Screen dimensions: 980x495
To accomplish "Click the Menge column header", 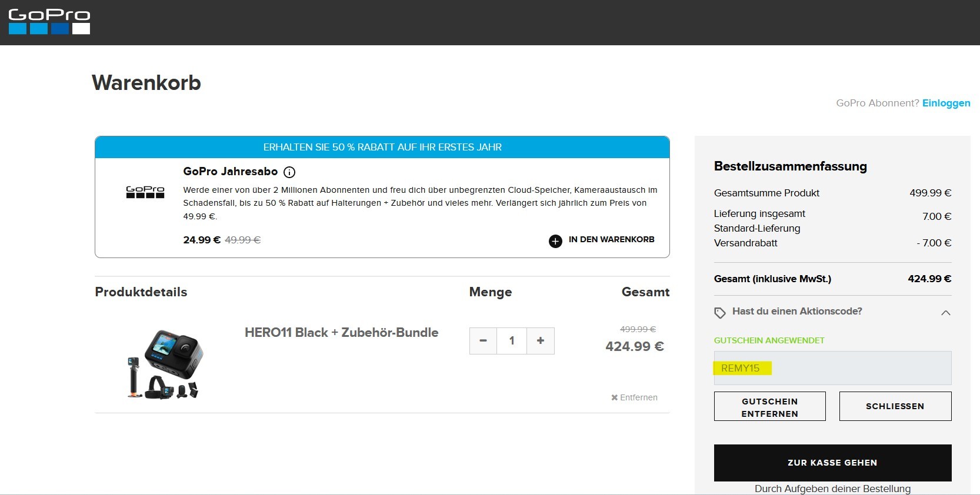I will coord(491,292).
